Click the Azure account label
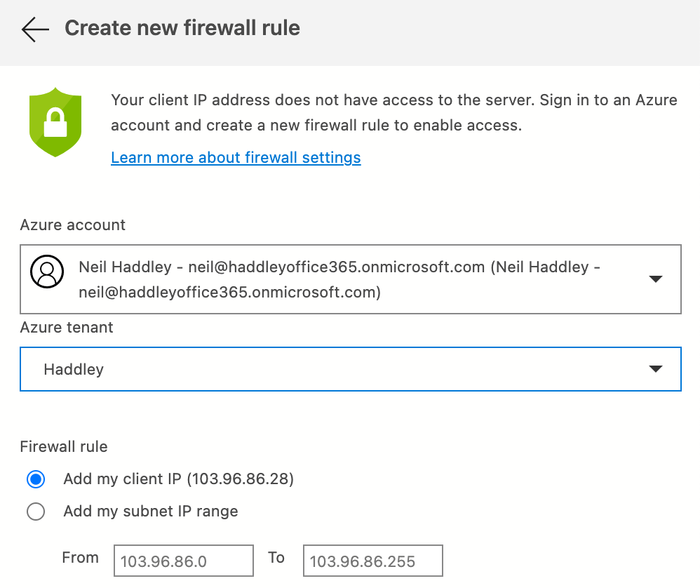Viewport: 700px width, 588px height. pyautogui.click(x=73, y=225)
